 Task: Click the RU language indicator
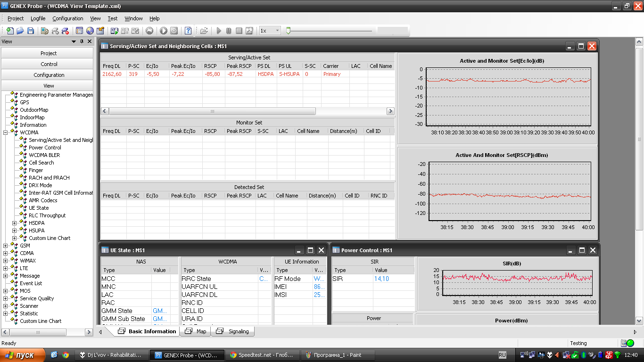pyautogui.click(x=502, y=355)
